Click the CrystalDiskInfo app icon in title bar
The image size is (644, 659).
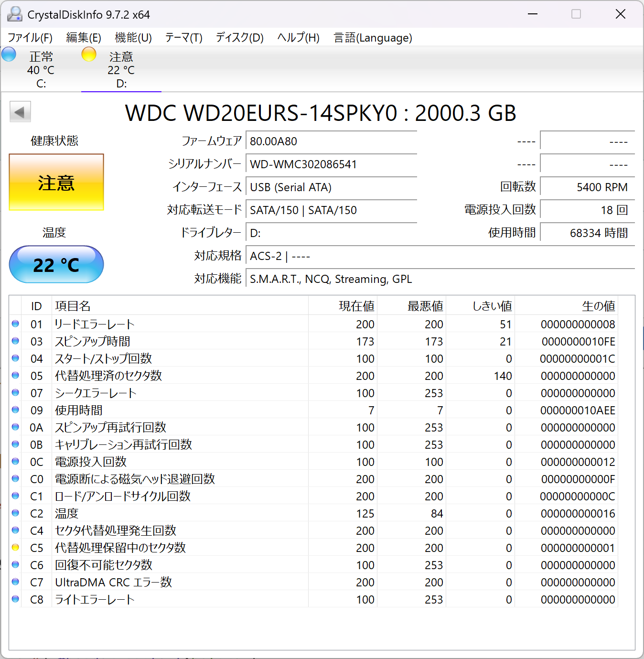pos(14,14)
